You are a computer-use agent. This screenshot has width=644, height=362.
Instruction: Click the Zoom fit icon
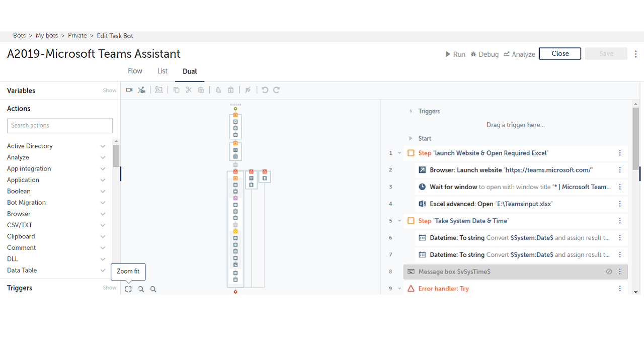click(128, 289)
